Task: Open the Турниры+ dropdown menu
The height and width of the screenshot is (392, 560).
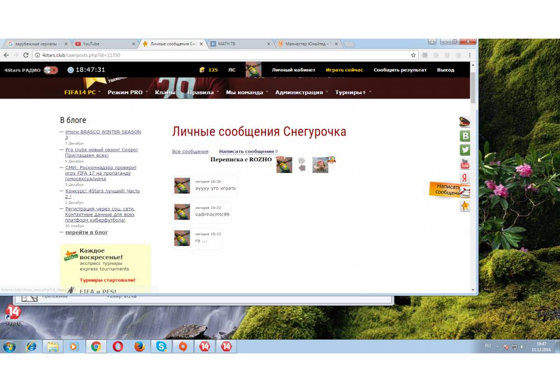Action: click(353, 92)
